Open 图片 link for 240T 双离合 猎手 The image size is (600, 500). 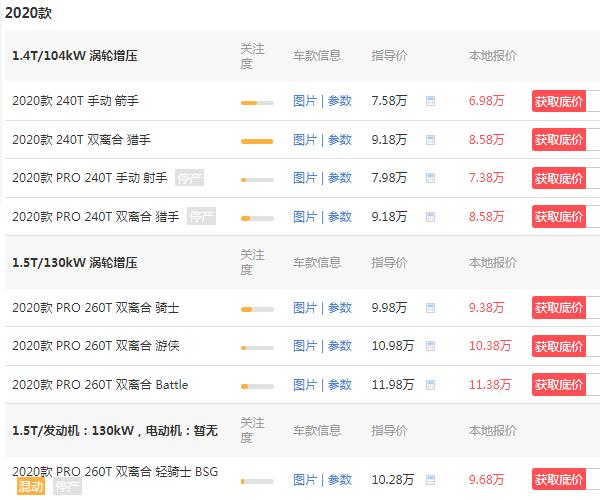tap(305, 140)
